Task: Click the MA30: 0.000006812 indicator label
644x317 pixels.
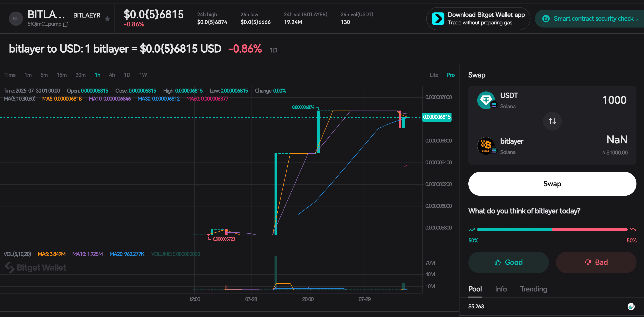Action: tap(158, 99)
